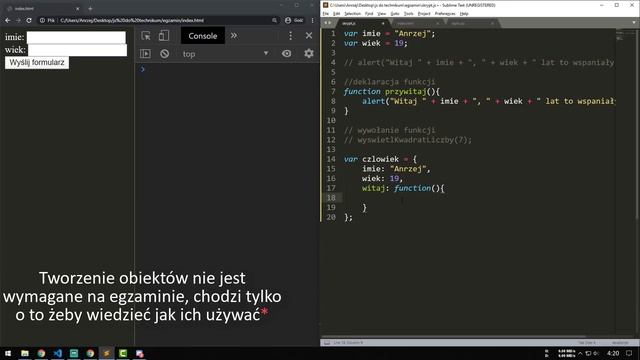Submit with the Wyślij formularz button
The width and height of the screenshot is (640, 360).
point(37,62)
